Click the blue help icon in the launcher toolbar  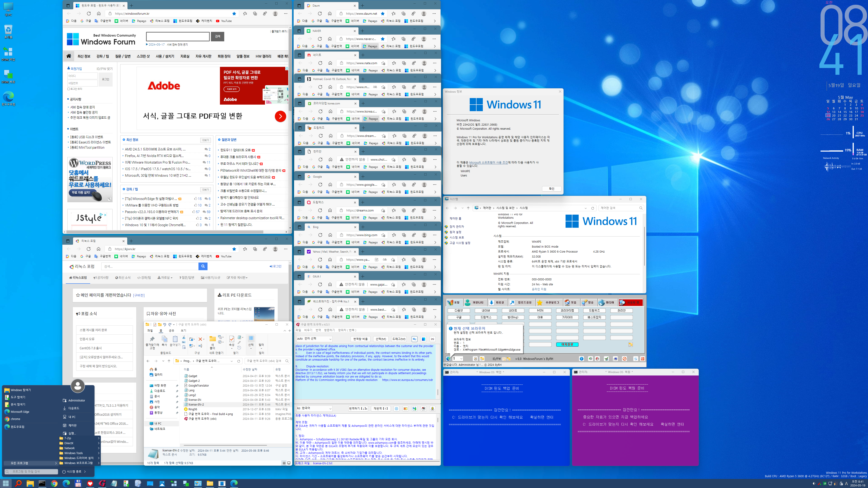click(581, 359)
